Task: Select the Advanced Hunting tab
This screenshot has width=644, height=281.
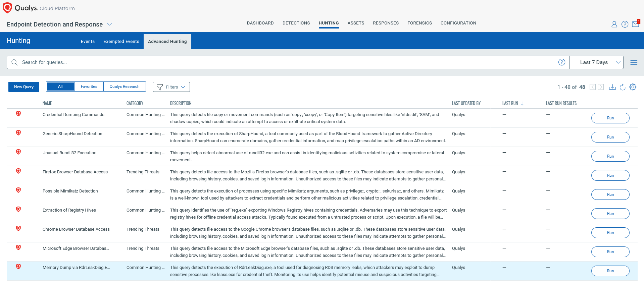Action: pyautogui.click(x=167, y=42)
